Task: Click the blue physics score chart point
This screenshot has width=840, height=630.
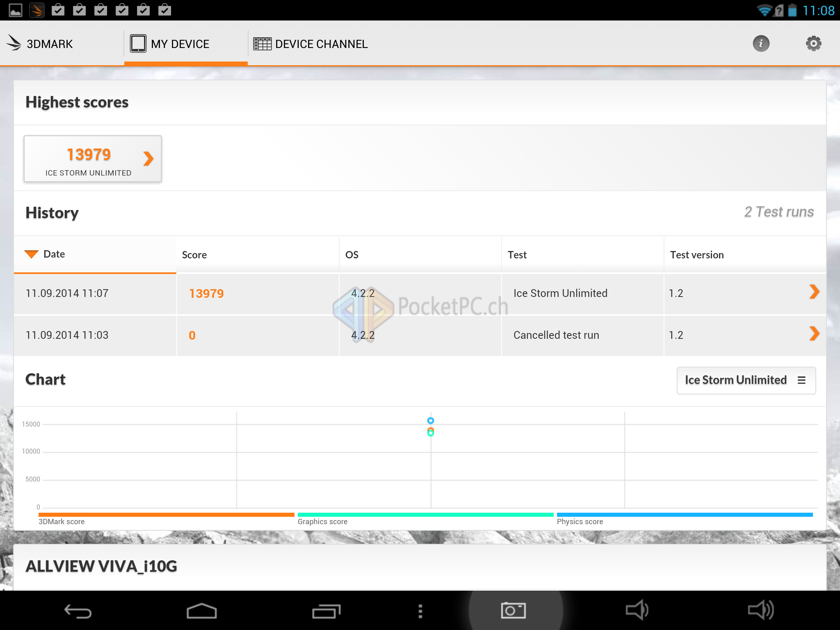Action: (431, 420)
